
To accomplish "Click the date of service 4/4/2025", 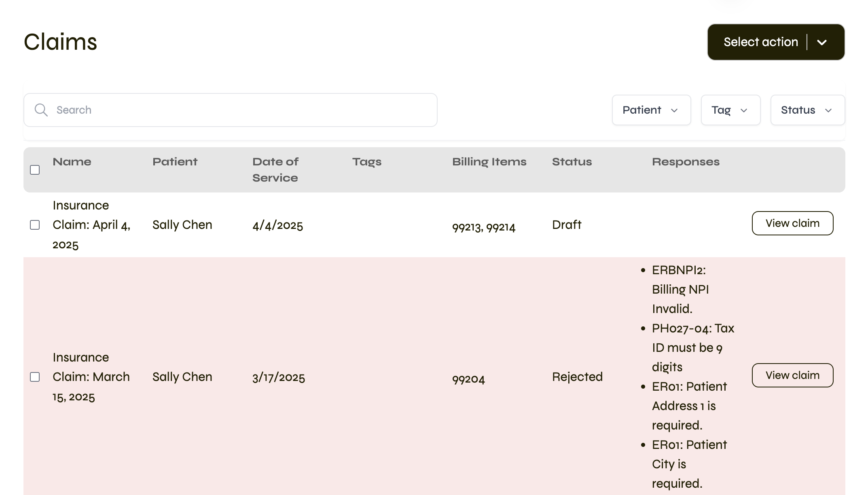I will pos(277,225).
